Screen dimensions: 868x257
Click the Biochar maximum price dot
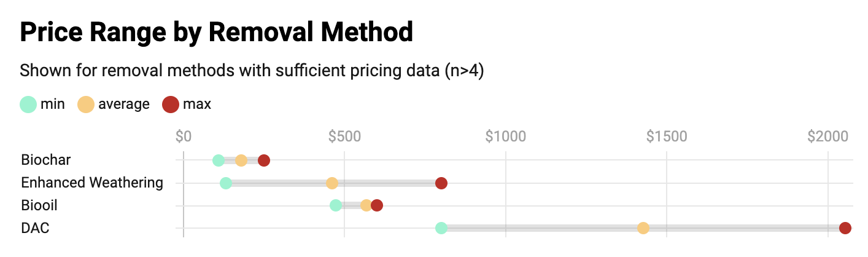tap(264, 160)
